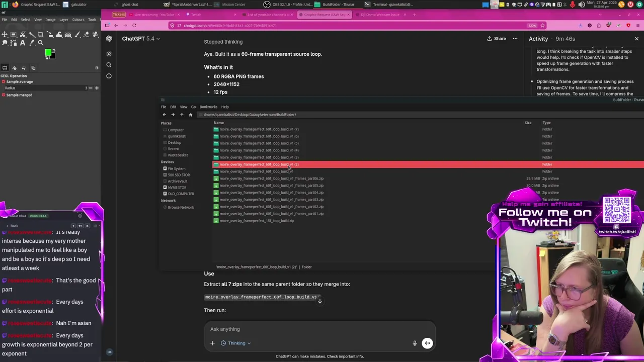This screenshot has height=362, width=644.
Task: Click Thunar forward arrow button
Action: pyautogui.click(x=173, y=115)
